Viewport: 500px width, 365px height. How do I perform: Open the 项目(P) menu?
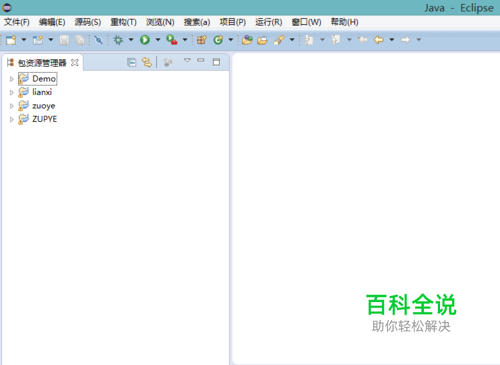point(233,22)
